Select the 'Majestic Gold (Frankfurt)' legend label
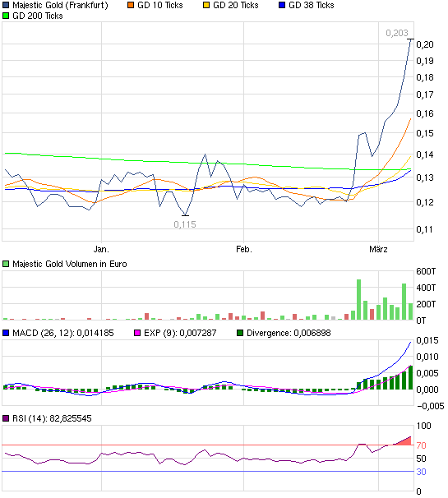Image resolution: width=448 pixels, height=498 pixels. 60,6
